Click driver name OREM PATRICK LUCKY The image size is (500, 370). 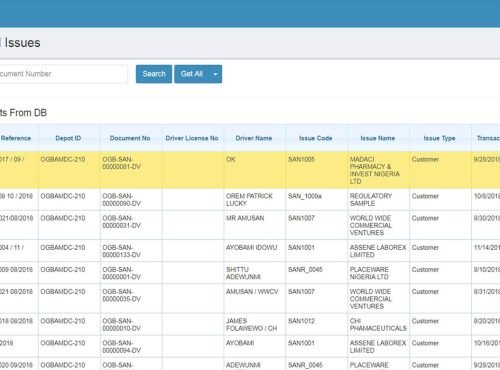coord(249,200)
